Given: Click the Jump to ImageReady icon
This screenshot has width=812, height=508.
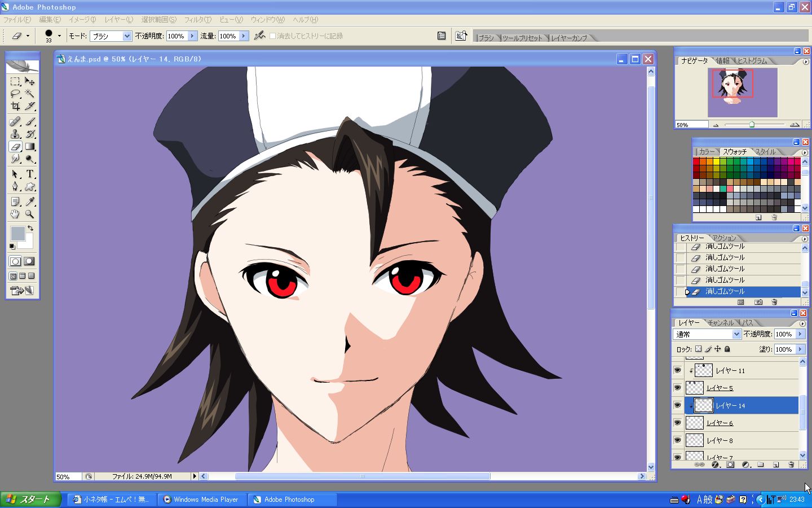Looking at the screenshot, I should coord(22,291).
